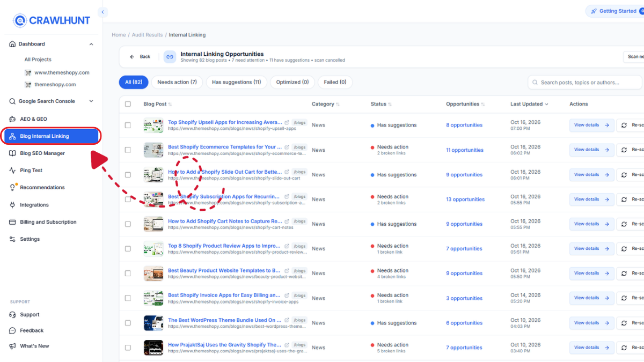Click the Support headset icon

(x=12, y=315)
